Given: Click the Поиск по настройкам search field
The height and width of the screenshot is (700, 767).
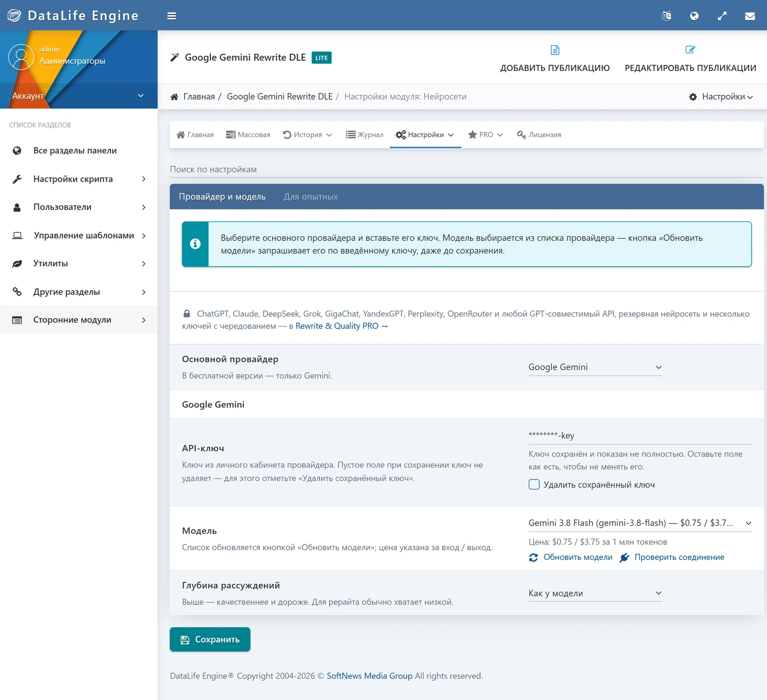Looking at the screenshot, I should [x=467, y=169].
